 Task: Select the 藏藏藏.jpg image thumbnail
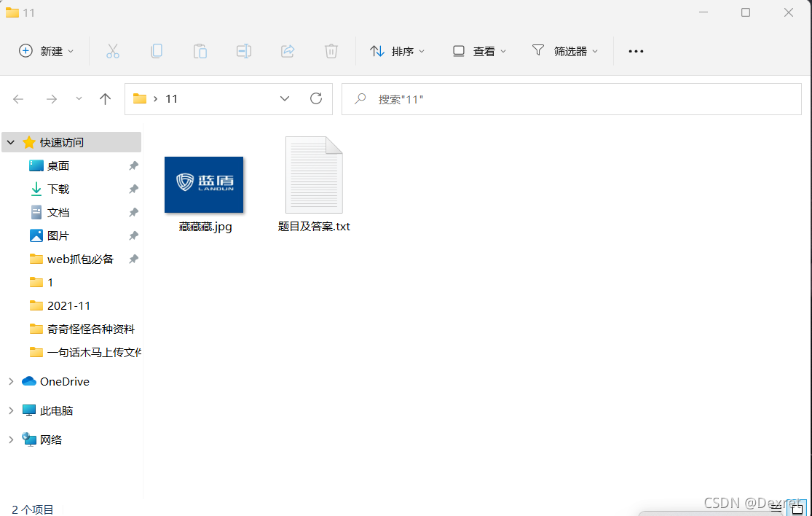coord(204,184)
